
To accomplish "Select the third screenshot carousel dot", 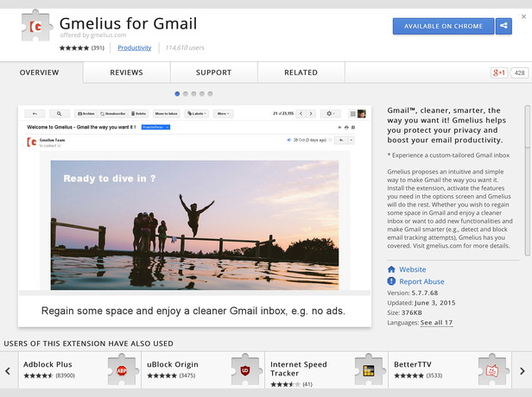I will tap(193, 94).
